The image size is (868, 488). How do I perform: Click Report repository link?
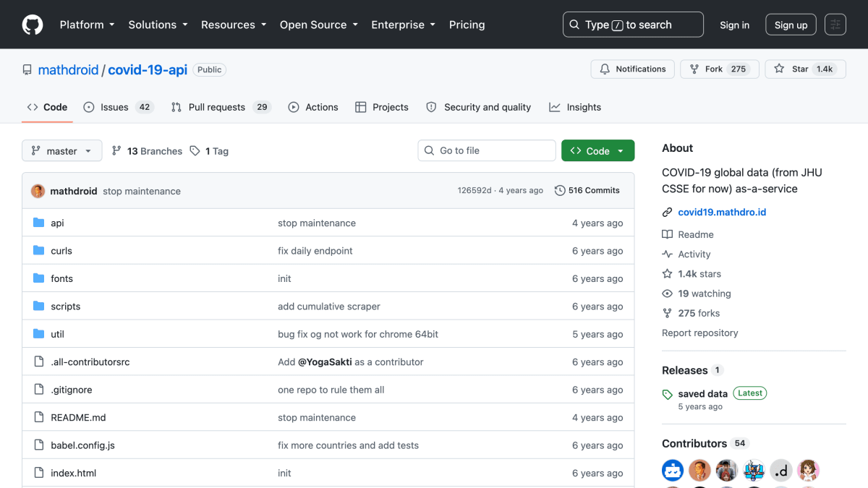700,333
